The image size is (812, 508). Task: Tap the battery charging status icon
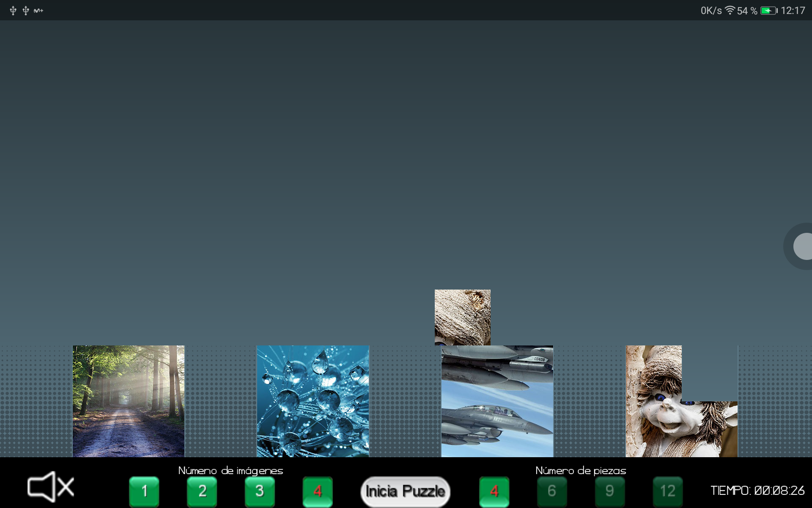(768, 11)
